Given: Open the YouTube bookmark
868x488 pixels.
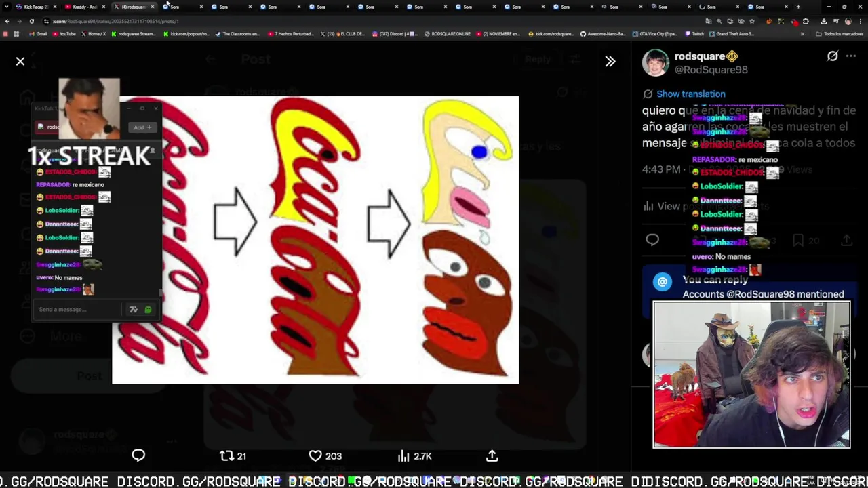Looking at the screenshot, I should coord(64,34).
